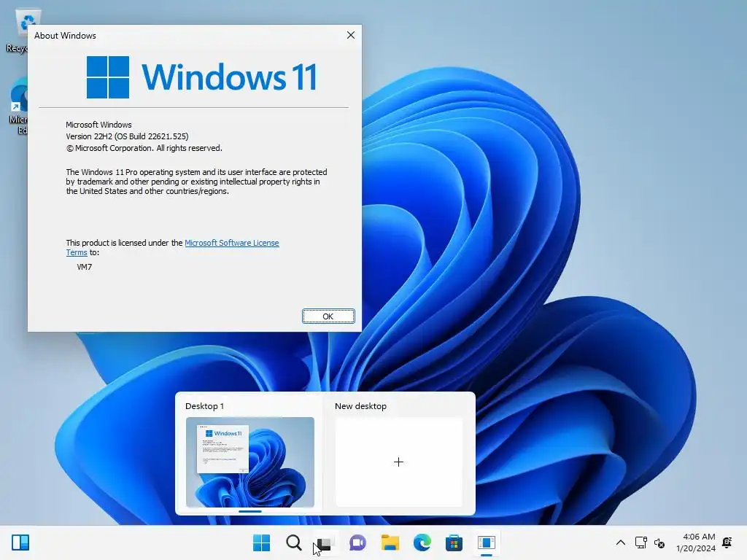Viewport: 747px width, 560px height.
Task: Click the Microsoft Corporation copyright line
Action: pyautogui.click(x=144, y=148)
